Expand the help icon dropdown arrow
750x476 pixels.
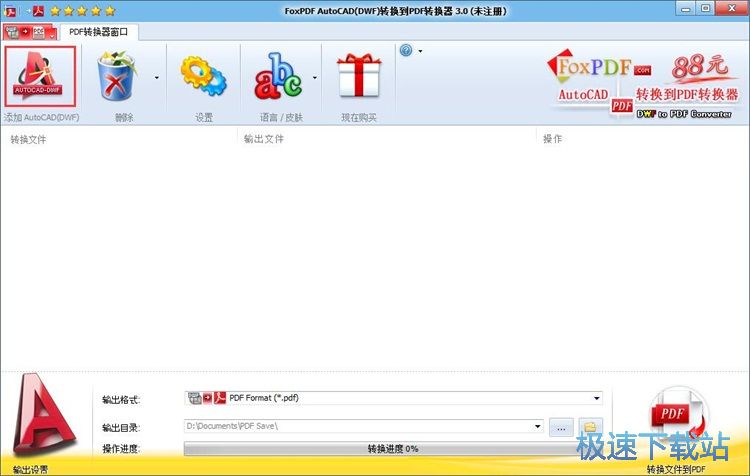pyautogui.click(x=420, y=51)
